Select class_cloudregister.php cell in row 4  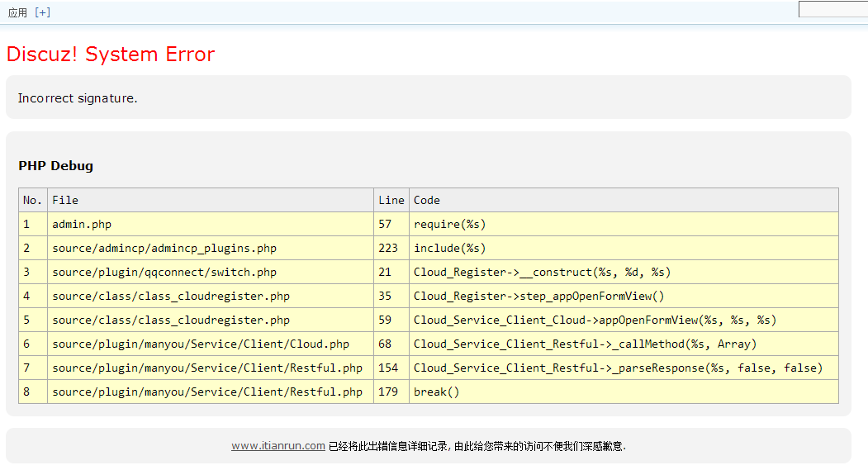(x=211, y=296)
